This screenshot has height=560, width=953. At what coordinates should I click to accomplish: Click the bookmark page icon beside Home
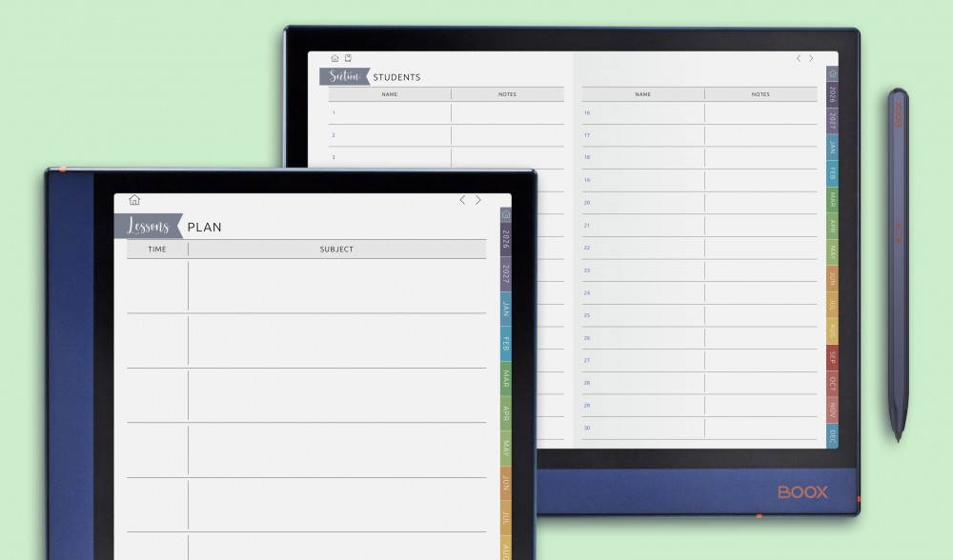click(x=348, y=57)
